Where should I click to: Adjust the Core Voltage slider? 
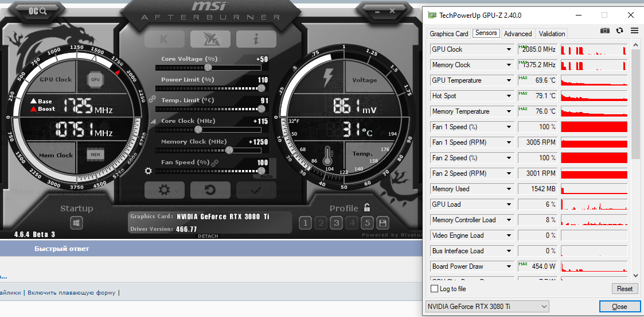point(208,68)
